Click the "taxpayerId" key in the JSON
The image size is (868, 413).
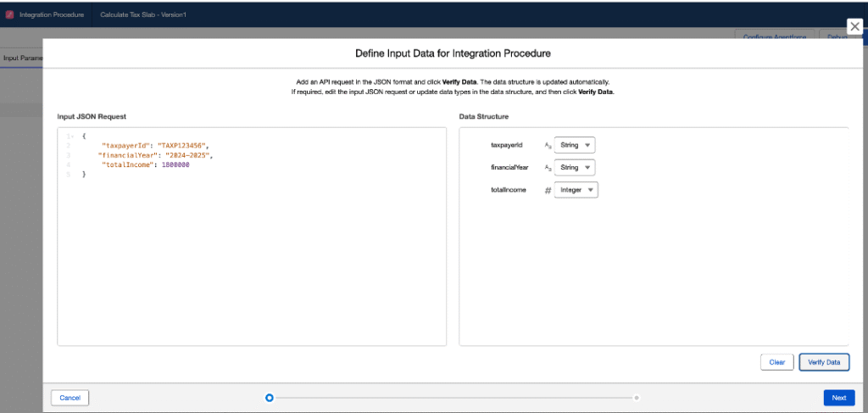[x=127, y=146]
